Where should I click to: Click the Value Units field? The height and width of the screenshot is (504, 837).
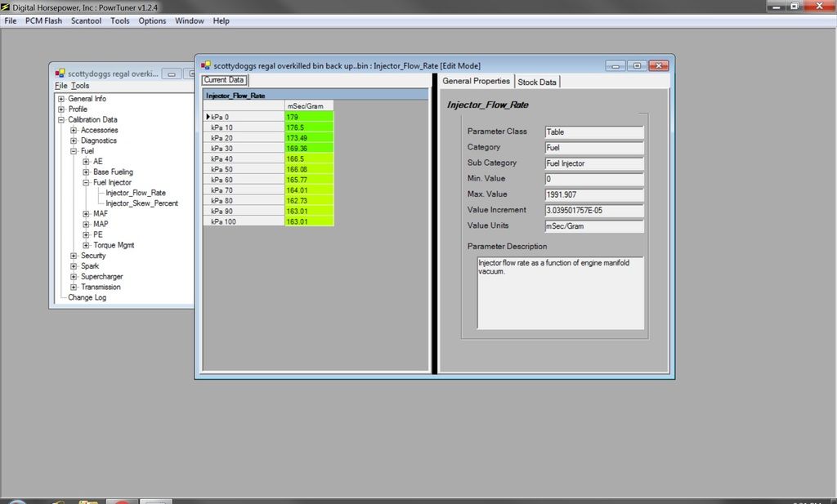tap(594, 226)
